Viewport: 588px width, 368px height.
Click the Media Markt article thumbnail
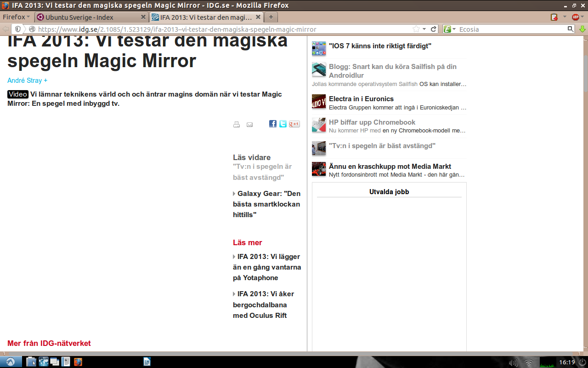(319, 169)
